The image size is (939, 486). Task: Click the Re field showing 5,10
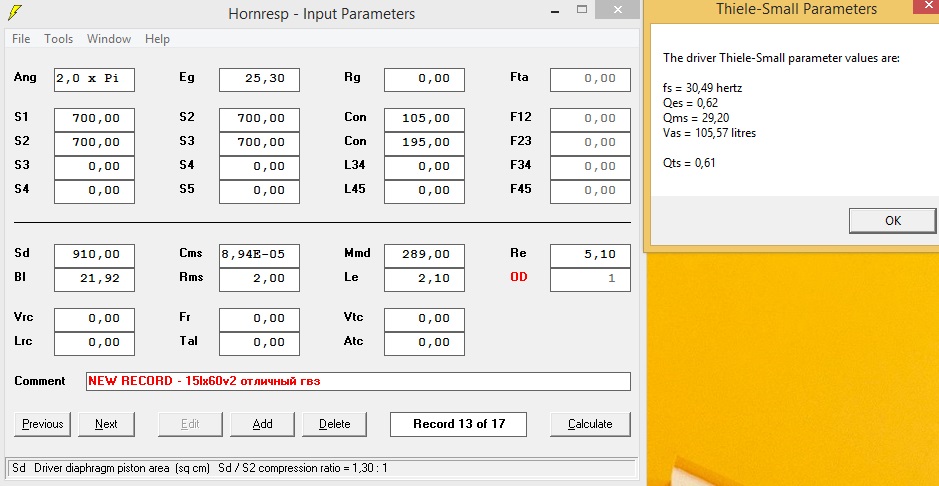point(590,256)
